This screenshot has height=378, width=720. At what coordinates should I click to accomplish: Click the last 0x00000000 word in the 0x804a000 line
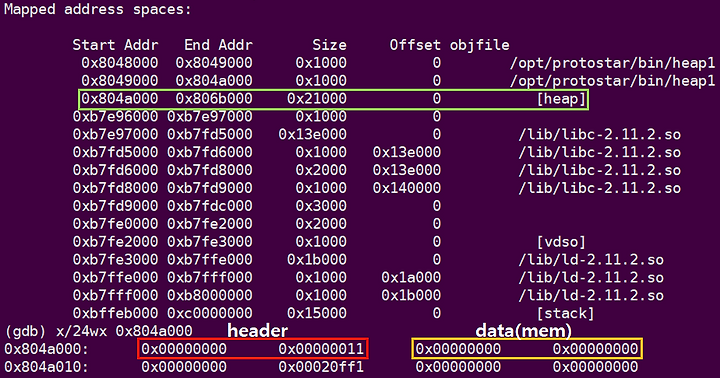(x=595, y=350)
